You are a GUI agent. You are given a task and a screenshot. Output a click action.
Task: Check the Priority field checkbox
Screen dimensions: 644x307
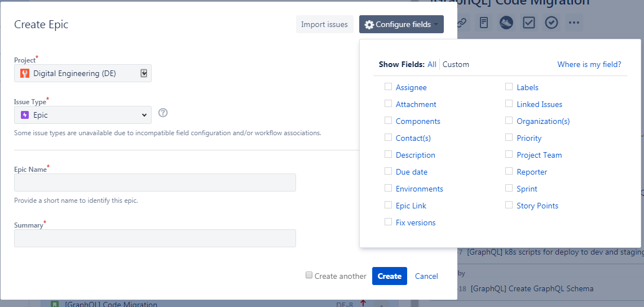pyautogui.click(x=509, y=137)
